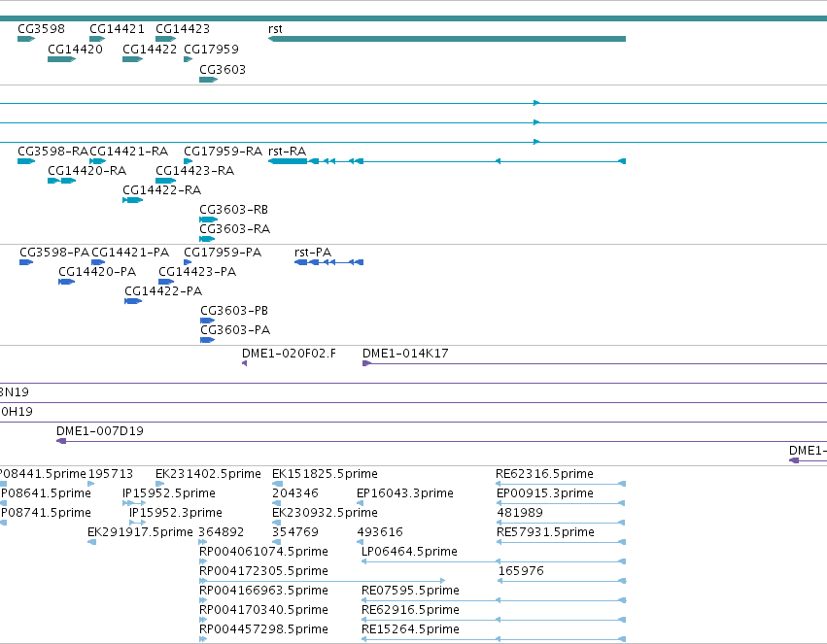This screenshot has height=644, width=827.
Task: Select the DME1-007D19 clone arrowhead
Action: coord(61,441)
